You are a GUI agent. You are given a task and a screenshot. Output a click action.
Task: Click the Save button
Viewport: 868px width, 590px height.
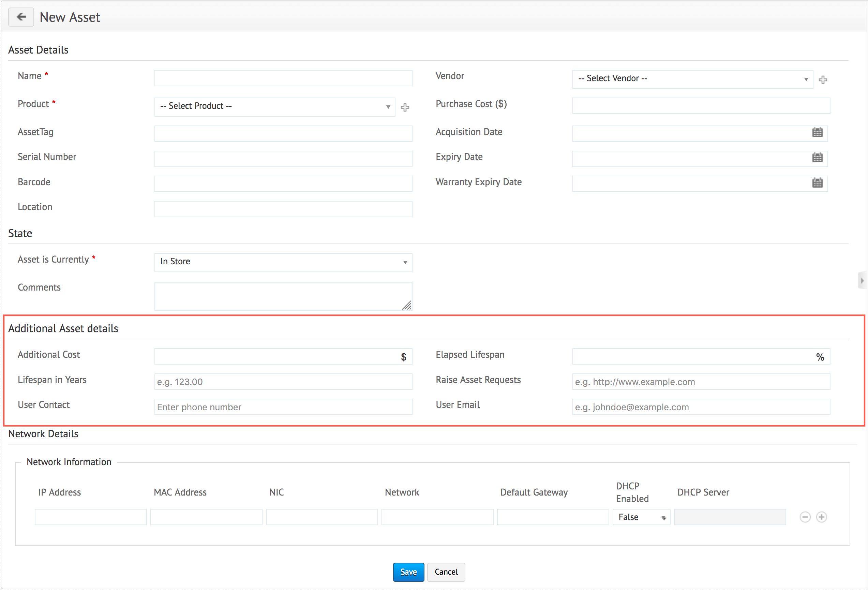pyautogui.click(x=408, y=572)
